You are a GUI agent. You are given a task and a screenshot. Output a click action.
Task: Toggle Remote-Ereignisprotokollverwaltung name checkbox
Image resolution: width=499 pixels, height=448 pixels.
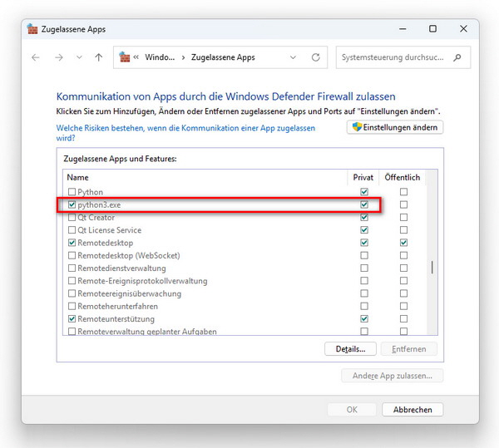pos(72,281)
